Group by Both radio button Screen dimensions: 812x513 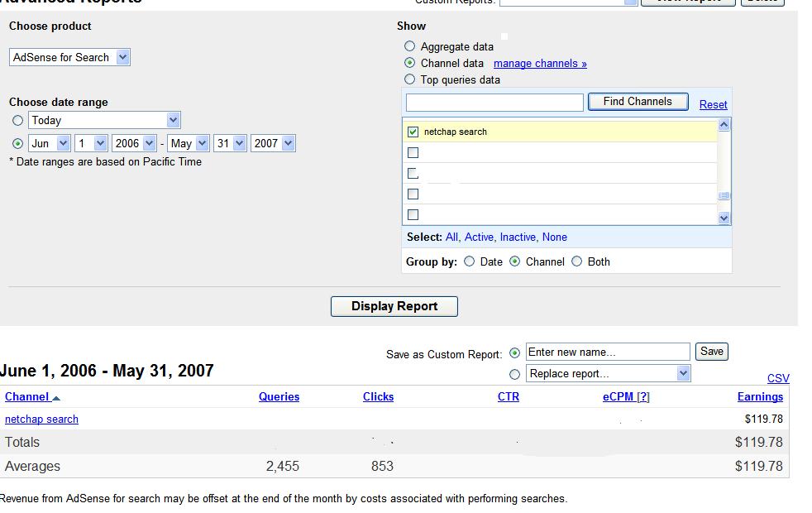click(577, 261)
